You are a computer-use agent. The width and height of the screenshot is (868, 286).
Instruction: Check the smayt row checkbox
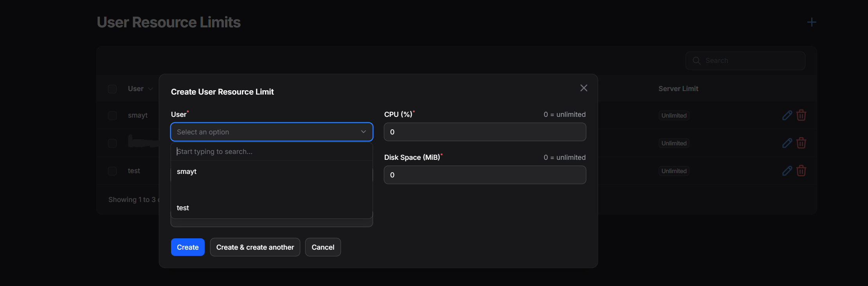112,116
